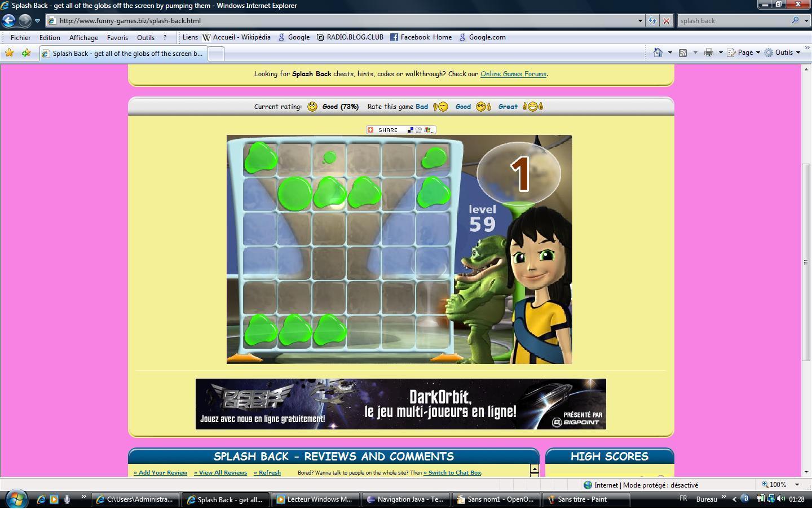This screenshot has width=812, height=509.
Task: Click the comments box scroll up arrow
Action: coord(534,469)
